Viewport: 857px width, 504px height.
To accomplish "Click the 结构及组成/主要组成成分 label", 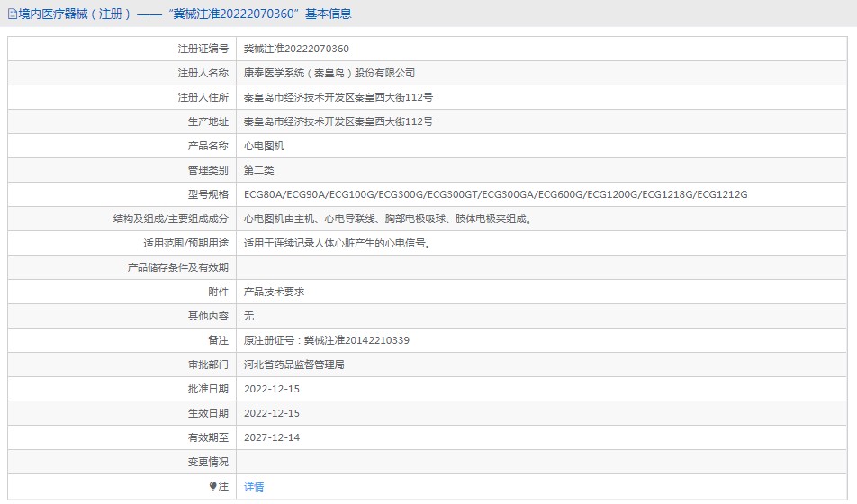I will coord(170,219).
